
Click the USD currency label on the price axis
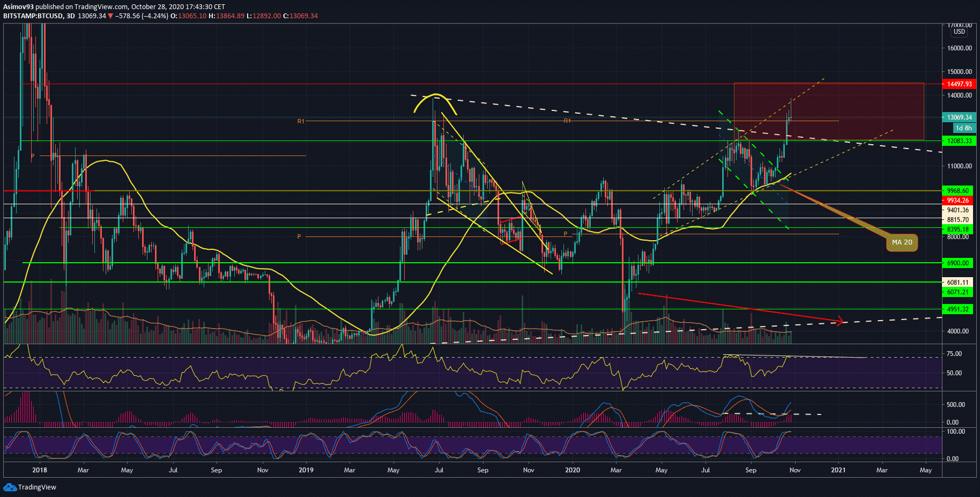tap(959, 32)
